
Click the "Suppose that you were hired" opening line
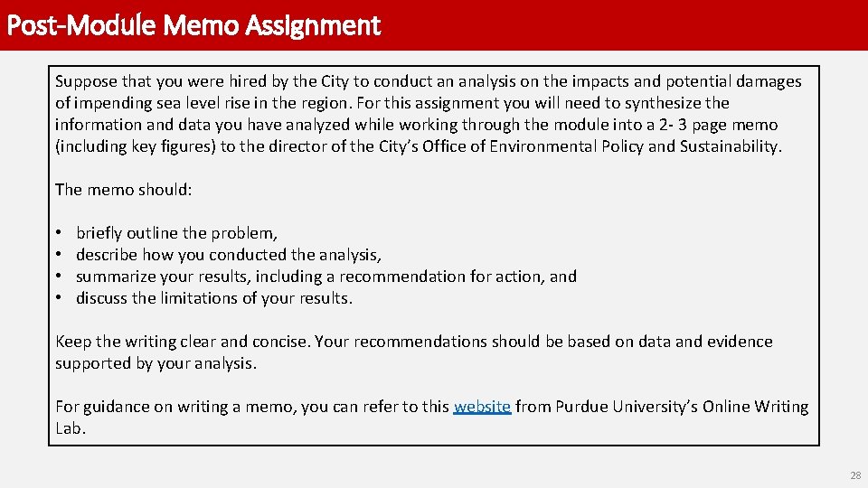point(428,81)
